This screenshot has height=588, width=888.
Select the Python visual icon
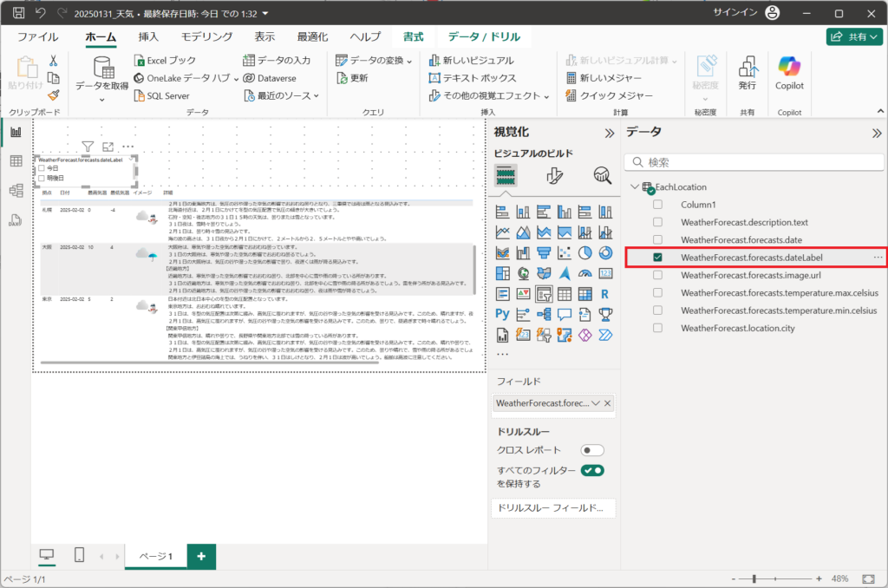[x=502, y=314]
